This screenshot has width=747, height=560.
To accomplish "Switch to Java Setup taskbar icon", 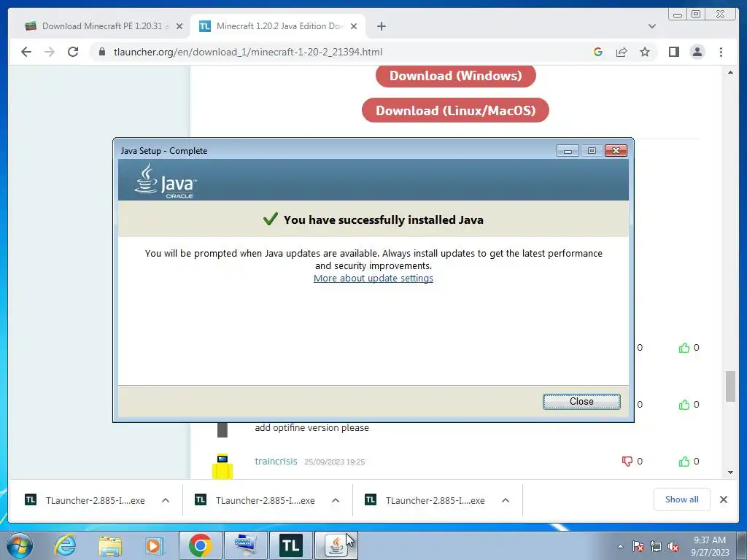I will click(x=336, y=545).
